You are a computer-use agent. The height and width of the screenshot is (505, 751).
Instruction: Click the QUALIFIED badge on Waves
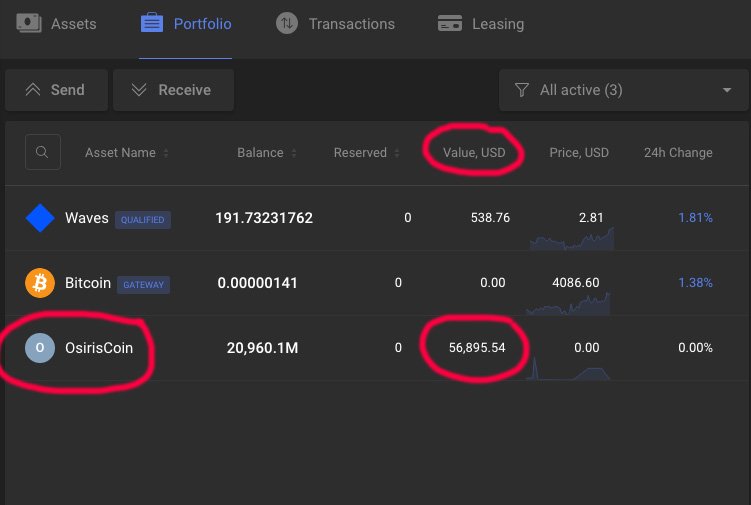tap(143, 220)
